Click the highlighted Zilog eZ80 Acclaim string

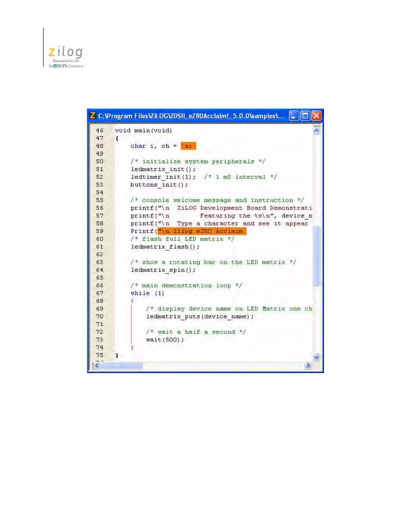point(202,231)
